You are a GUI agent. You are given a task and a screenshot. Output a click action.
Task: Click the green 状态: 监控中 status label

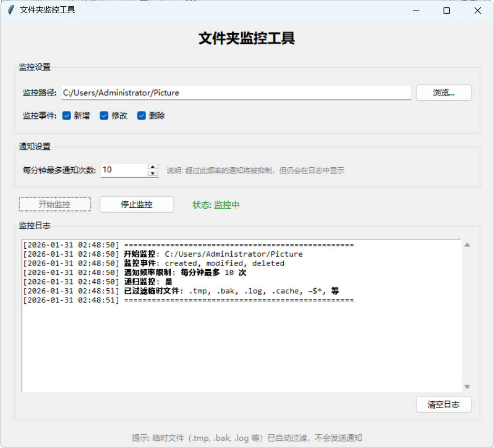coord(216,205)
